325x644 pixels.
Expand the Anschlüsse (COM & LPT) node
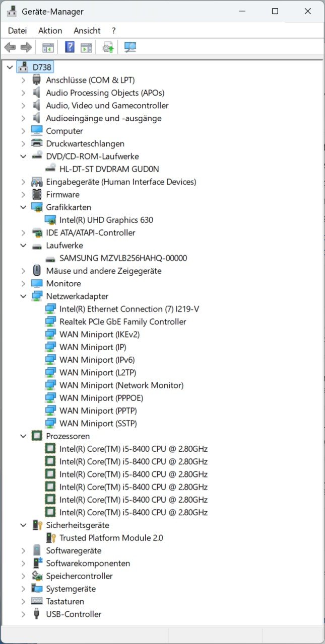coord(23,80)
